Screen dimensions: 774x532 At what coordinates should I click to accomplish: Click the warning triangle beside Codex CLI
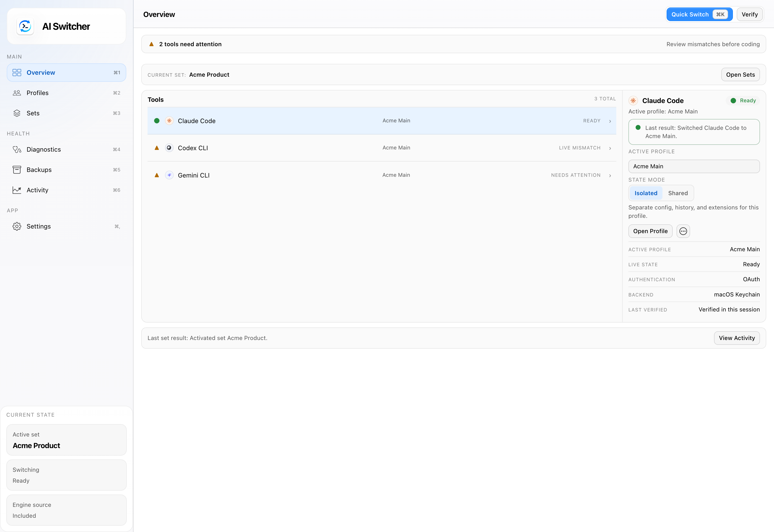(157, 148)
